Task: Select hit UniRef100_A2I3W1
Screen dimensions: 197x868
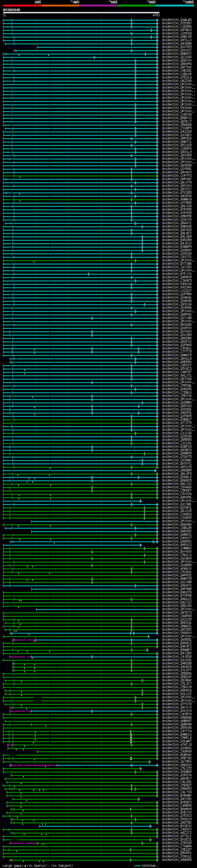Action: pos(177,504)
